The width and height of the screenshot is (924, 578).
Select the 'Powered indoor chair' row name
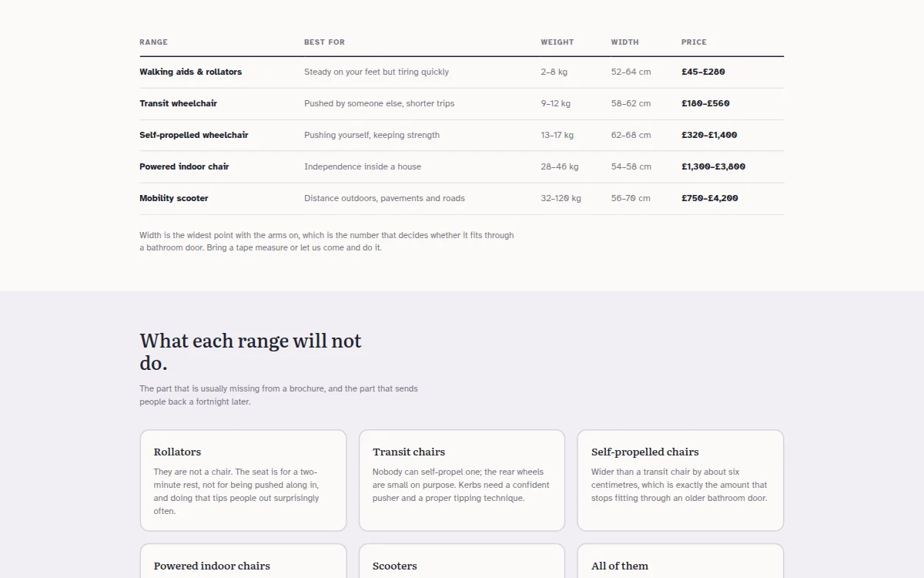(184, 166)
